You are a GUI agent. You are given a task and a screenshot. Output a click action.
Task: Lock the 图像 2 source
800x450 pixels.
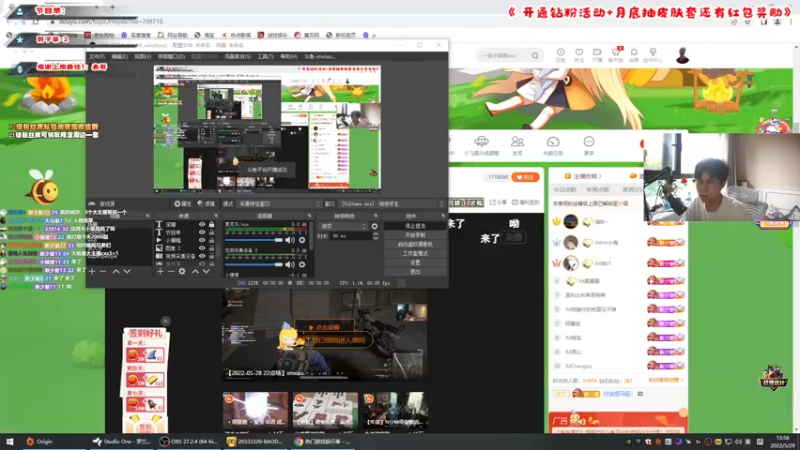[211, 248]
